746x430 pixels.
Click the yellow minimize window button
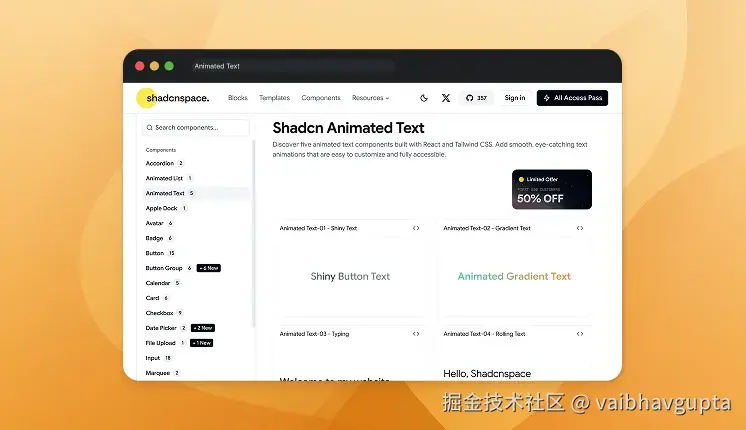tap(155, 66)
